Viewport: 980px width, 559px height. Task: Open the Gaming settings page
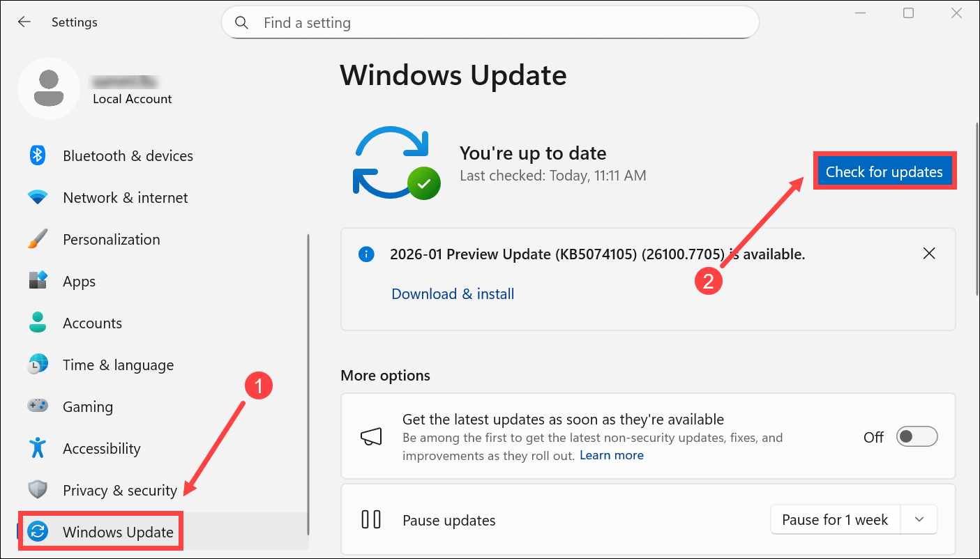[x=88, y=407]
